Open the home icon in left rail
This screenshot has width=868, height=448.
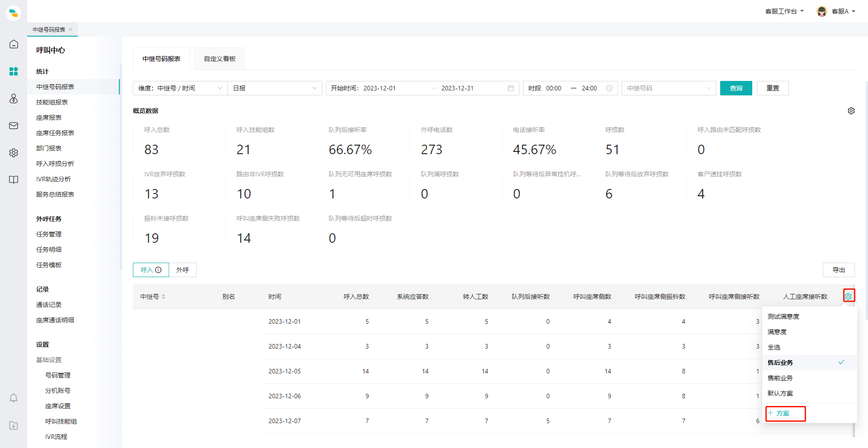click(x=14, y=44)
